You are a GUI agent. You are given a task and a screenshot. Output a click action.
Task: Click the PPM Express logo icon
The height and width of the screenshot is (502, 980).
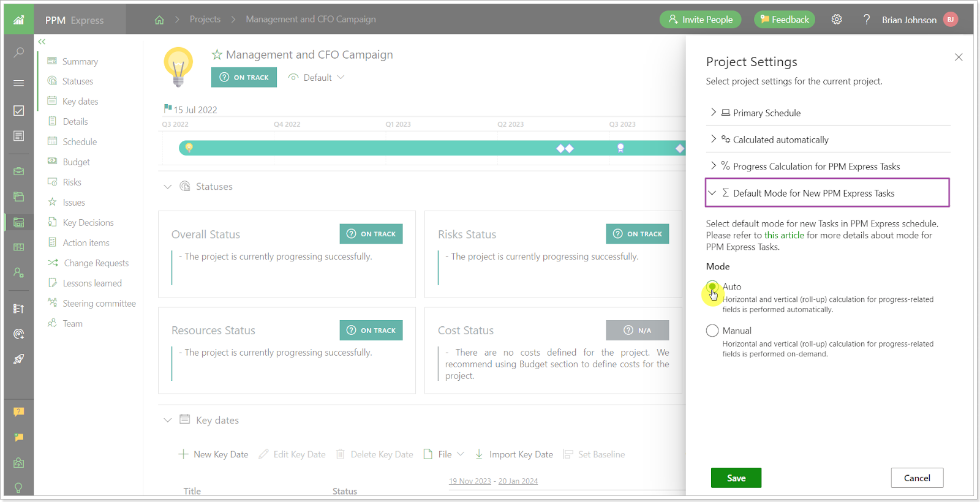click(18, 20)
